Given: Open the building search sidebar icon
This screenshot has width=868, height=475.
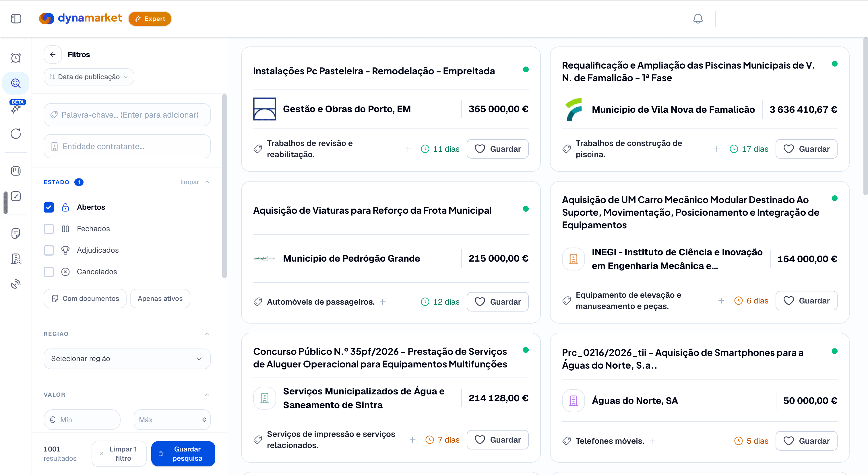Looking at the screenshot, I should coord(16,258).
